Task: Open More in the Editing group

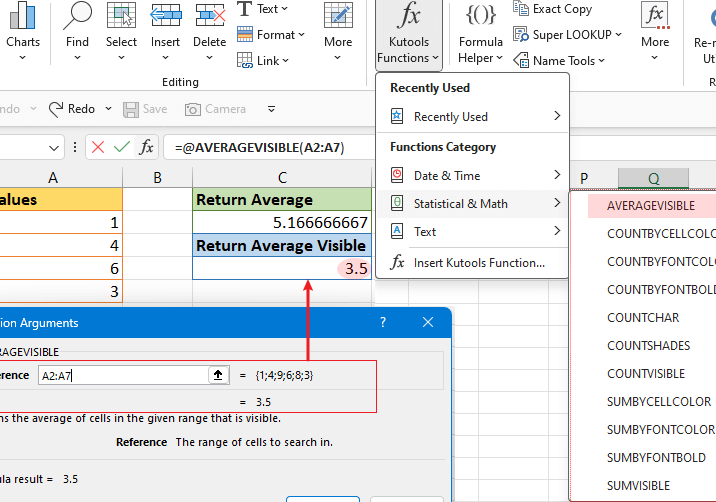Action: pyautogui.click(x=338, y=31)
